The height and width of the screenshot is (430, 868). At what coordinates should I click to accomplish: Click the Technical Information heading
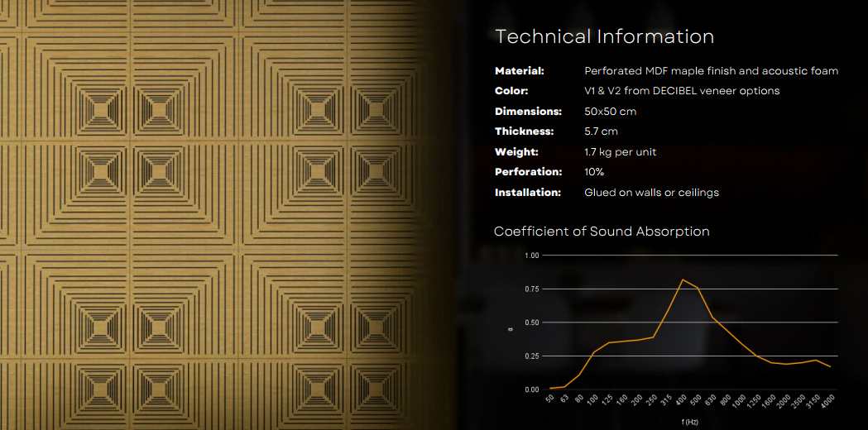[x=604, y=36]
